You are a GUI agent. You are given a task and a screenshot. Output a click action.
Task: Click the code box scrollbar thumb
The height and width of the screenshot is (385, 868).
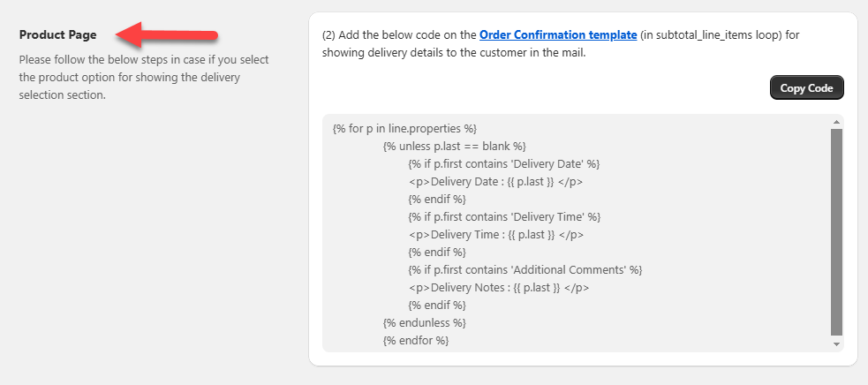(x=836, y=231)
